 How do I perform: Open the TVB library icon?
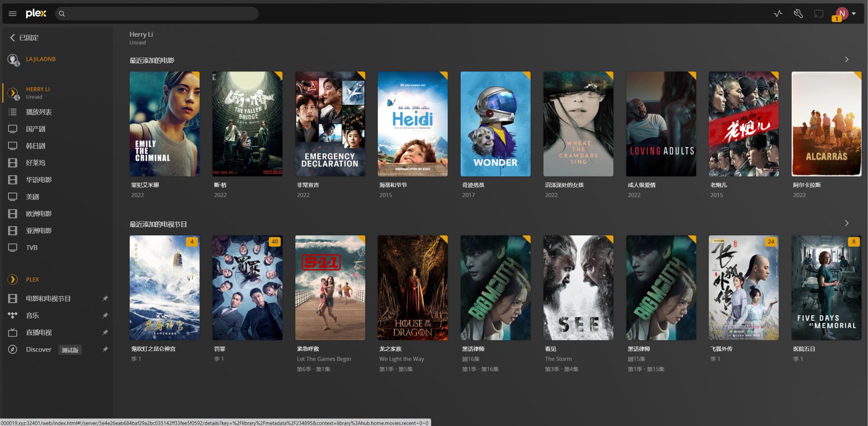13,248
